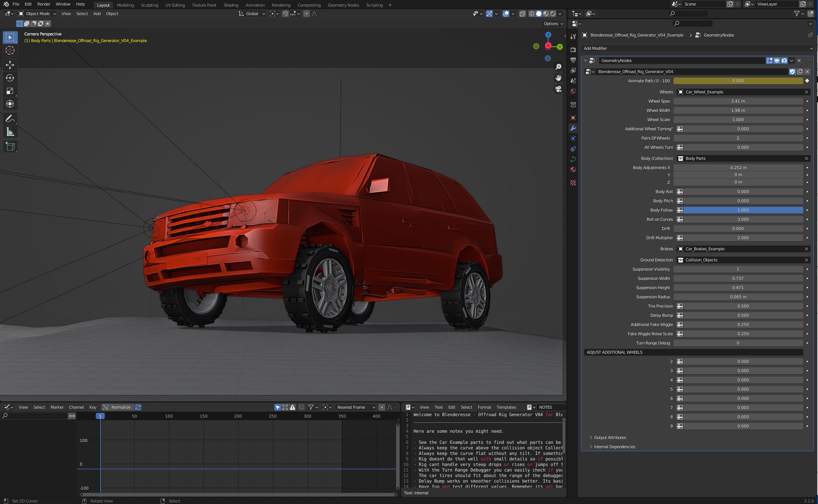
Task: Toggle proportional editing in the header
Action: click(307, 14)
